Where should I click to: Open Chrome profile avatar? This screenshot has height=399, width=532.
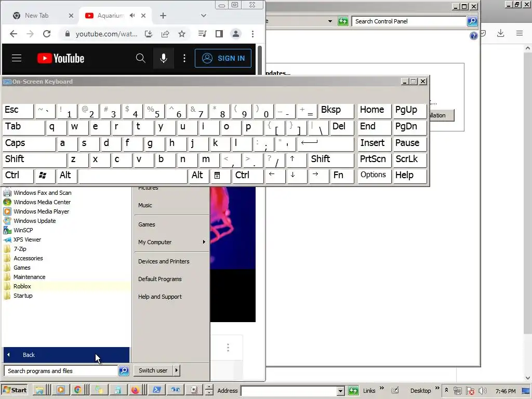tap(236, 34)
